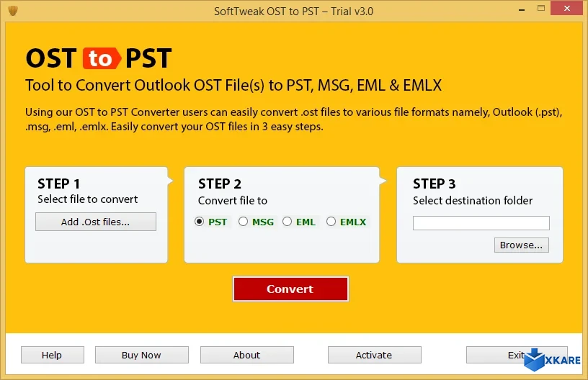Minimize the SoftTweak window

(522, 9)
